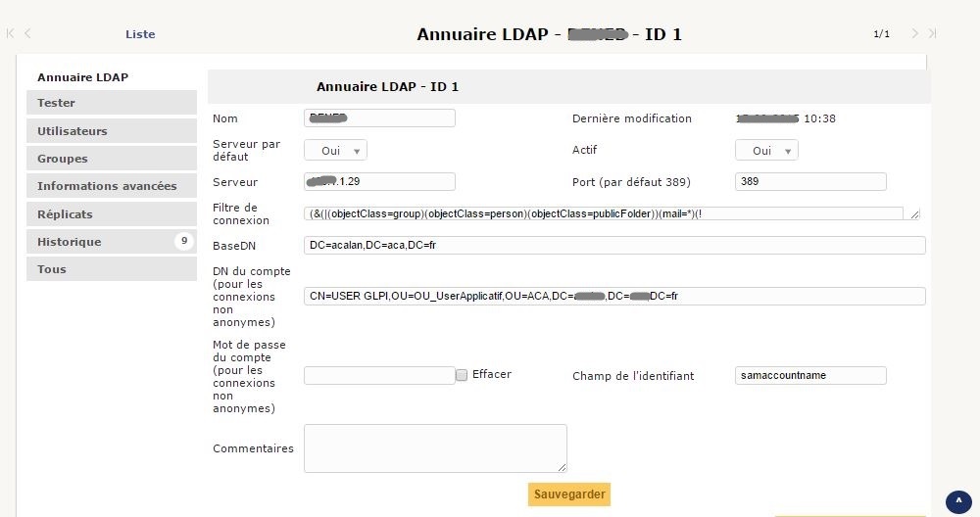Jump to the last record arrow
This screenshot has height=517, width=980.
[x=932, y=33]
